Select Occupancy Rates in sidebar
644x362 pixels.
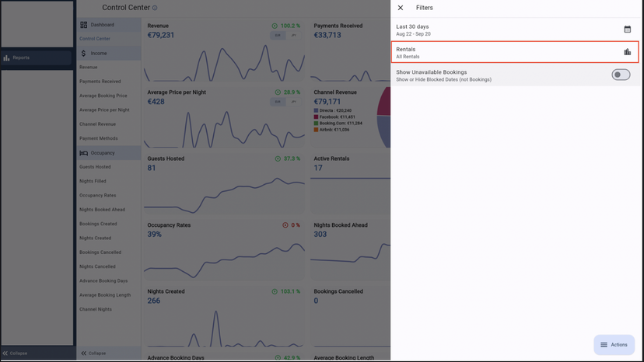[x=97, y=196]
